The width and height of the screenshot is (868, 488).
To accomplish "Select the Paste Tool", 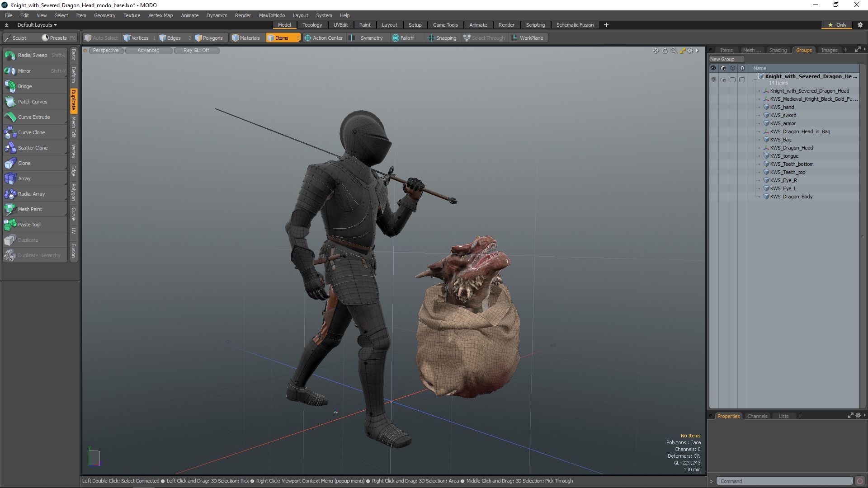I will (35, 225).
